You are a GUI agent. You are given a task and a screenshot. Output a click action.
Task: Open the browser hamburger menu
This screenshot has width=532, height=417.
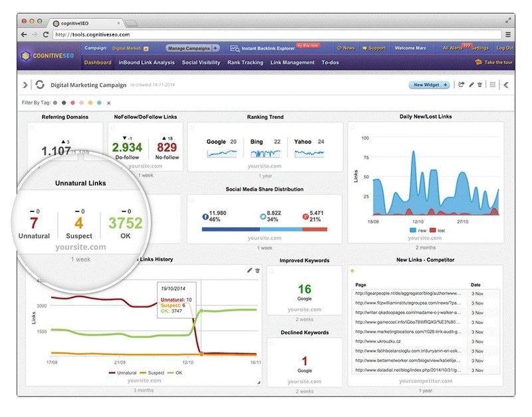(x=508, y=34)
